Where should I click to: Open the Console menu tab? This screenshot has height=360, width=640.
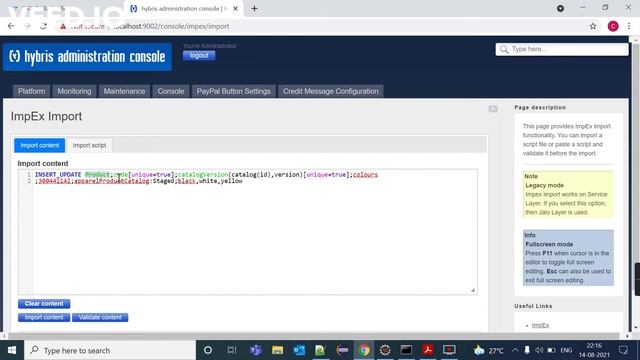click(171, 91)
